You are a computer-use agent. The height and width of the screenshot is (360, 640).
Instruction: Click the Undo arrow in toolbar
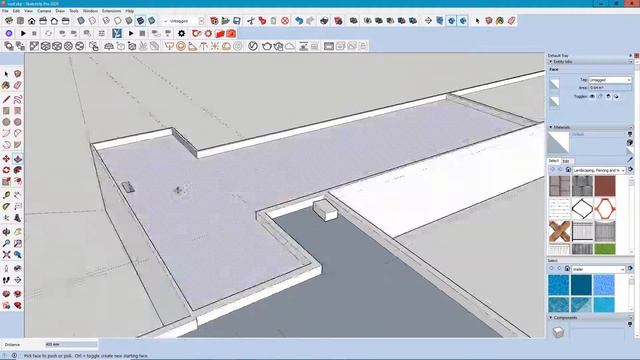coord(299,20)
